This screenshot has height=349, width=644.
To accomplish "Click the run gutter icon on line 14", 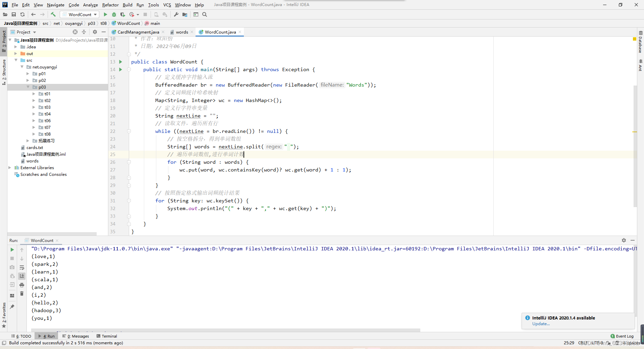I will (121, 69).
